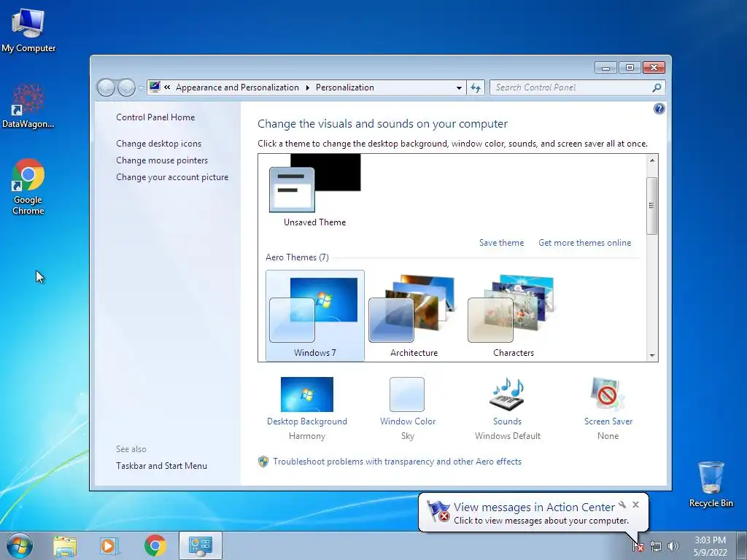The height and width of the screenshot is (560, 747).
Task: Select the Architecture theme
Action: tap(414, 316)
